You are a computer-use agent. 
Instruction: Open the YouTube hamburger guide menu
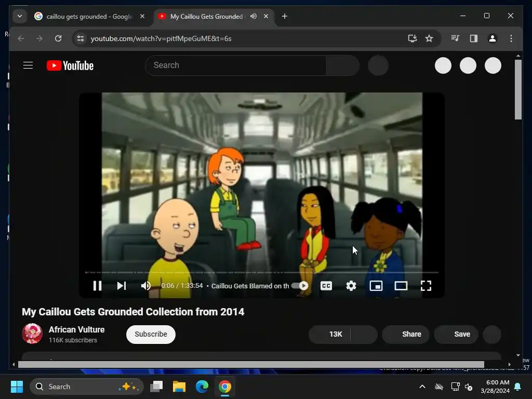click(28, 65)
